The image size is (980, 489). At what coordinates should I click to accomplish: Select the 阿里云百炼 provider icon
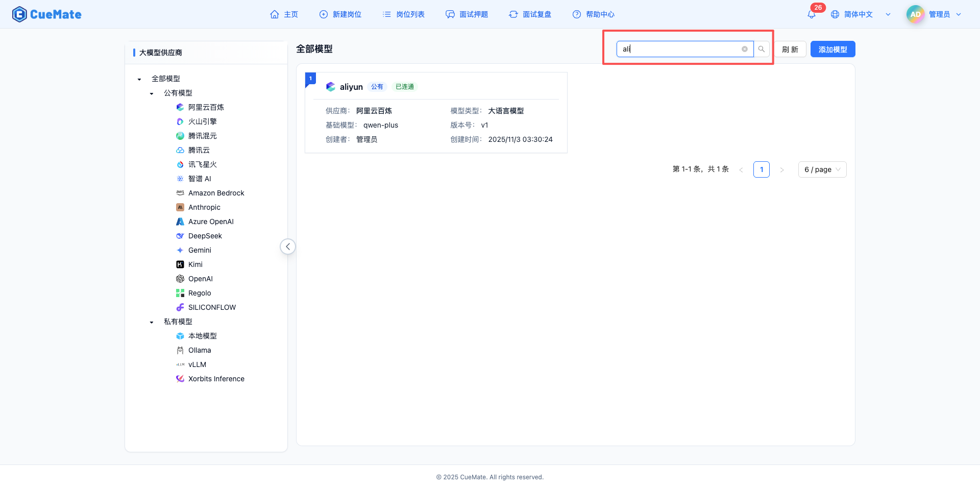pos(180,107)
